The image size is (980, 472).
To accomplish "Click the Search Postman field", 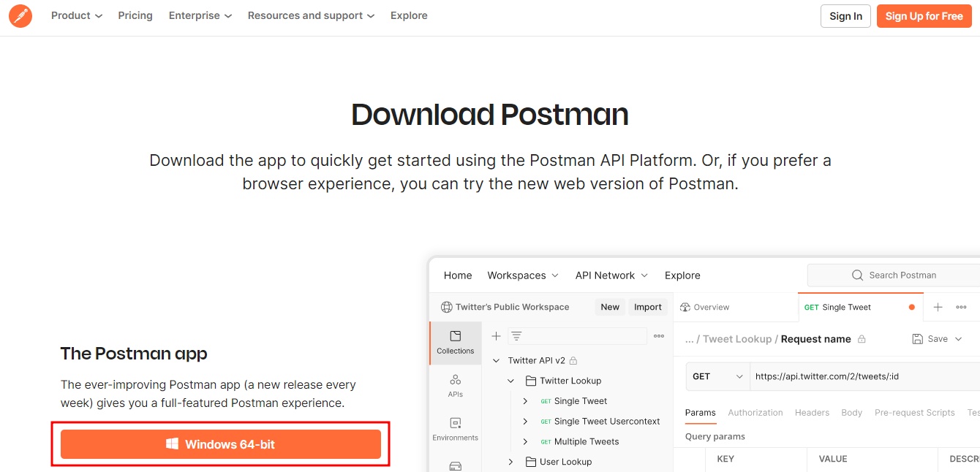I will [x=894, y=275].
